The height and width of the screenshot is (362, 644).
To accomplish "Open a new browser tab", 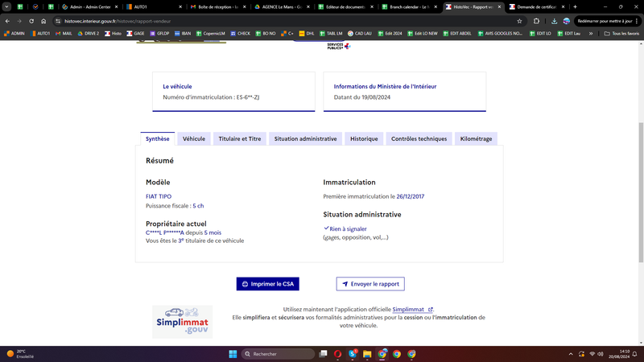I will click(575, 6).
